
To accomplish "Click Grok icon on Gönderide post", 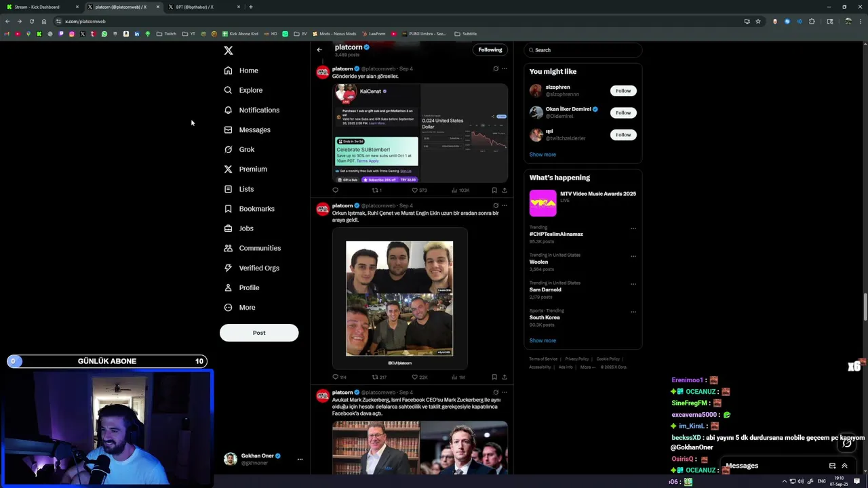I will (x=496, y=68).
